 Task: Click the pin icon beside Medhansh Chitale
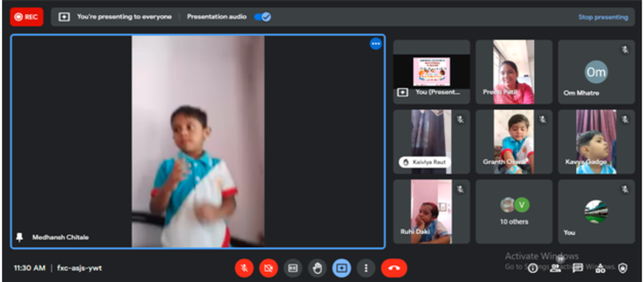pos(19,237)
